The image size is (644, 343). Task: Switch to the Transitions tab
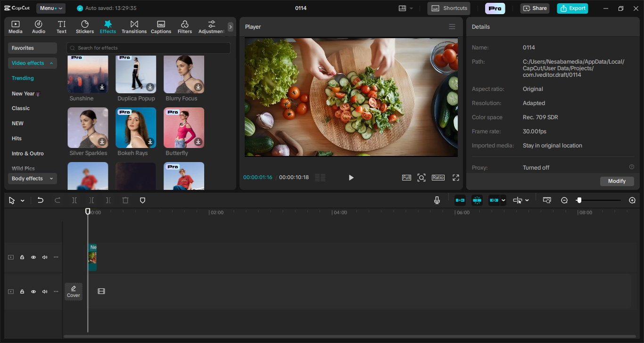134,27
